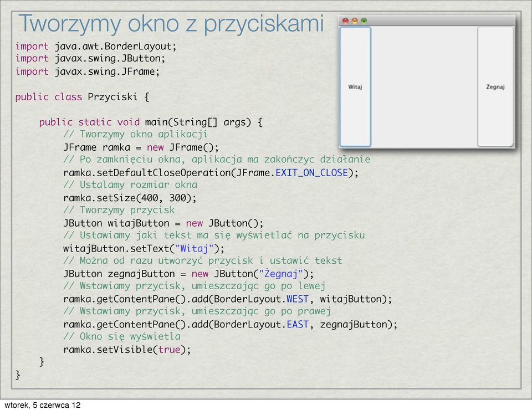Click the window's empty center content pane
Screen dimensions: 532x410
(x=424, y=87)
